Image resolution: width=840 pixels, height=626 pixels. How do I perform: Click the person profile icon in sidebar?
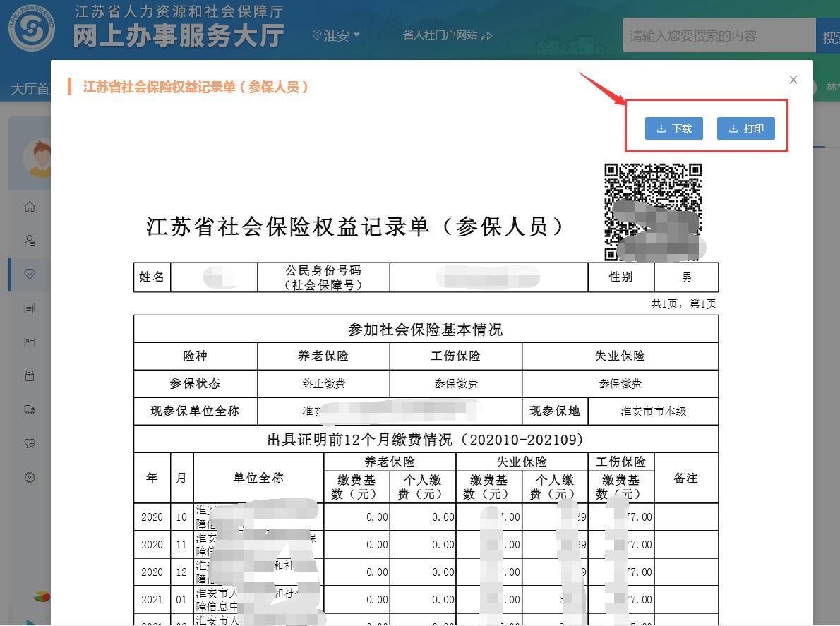[30, 241]
